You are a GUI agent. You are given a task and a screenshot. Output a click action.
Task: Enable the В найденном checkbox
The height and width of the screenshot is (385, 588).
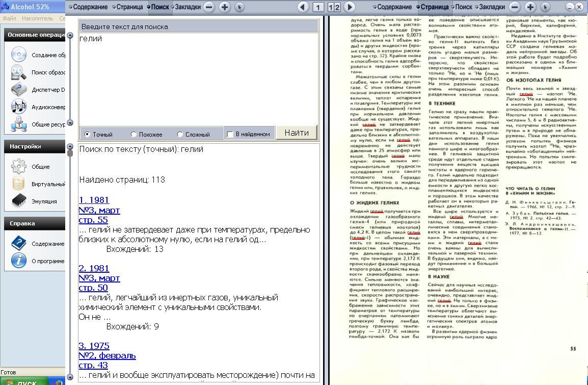[230, 135]
